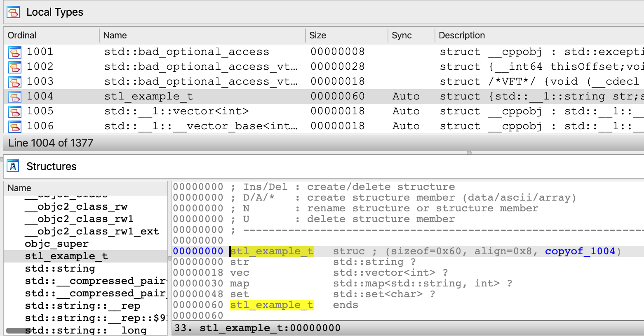The height and width of the screenshot is (336, 644).
Task: Click the struct icon beside ordinal 1001
Action: tap(14, 52)
